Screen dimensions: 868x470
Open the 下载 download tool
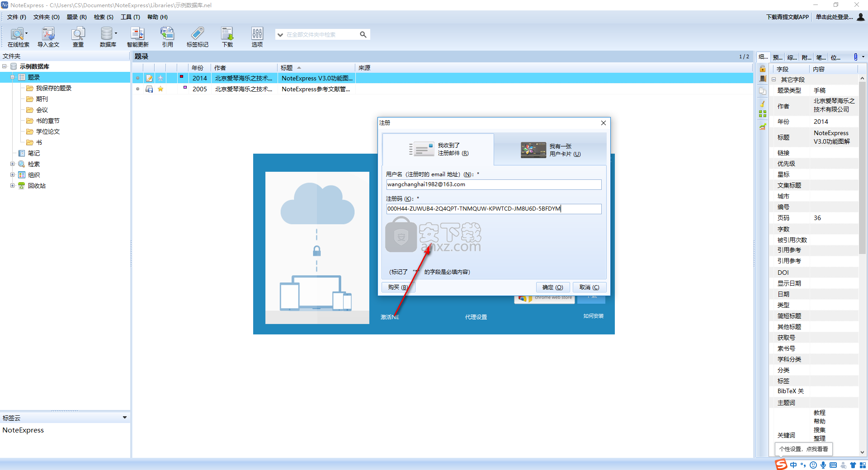227,37
